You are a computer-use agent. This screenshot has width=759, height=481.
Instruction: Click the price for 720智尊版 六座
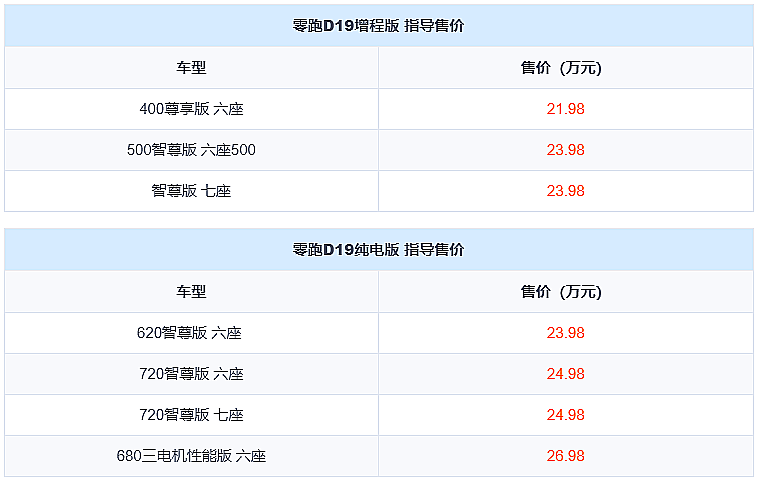pyautogui.click(x=565, y=374)
